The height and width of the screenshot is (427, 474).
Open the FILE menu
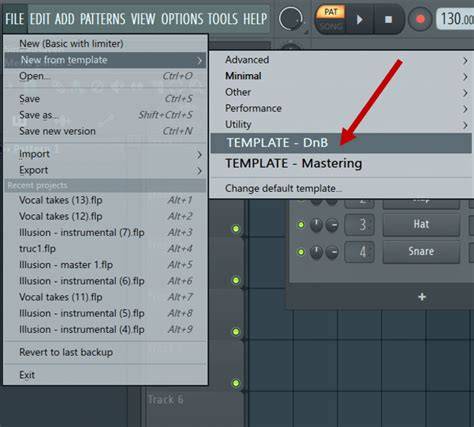click(x=15, y=19)
